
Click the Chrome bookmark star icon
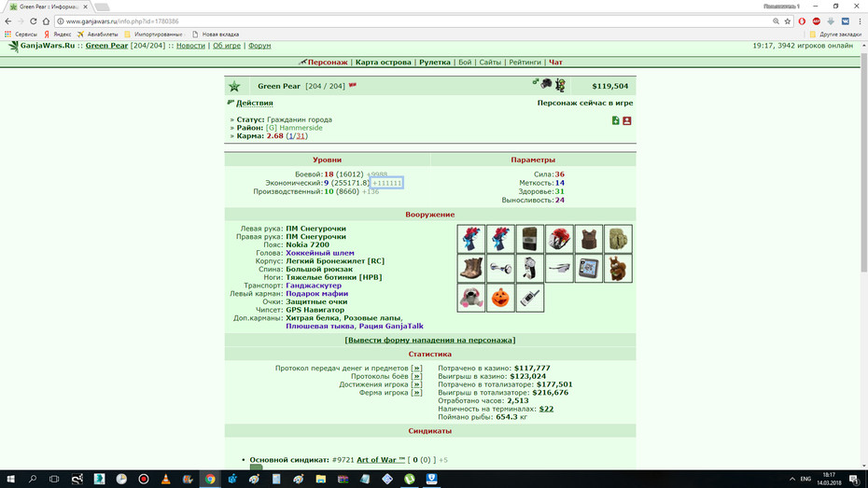(x=787, y=21)
